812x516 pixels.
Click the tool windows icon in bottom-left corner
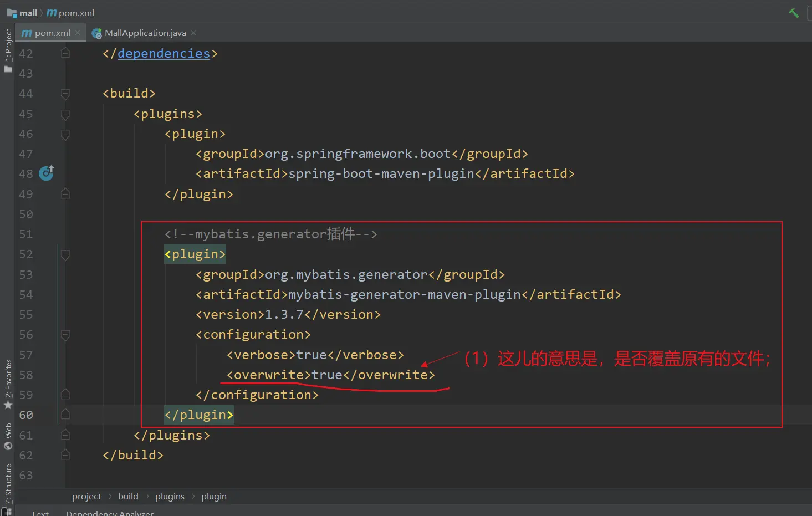[x=6, y=512]
